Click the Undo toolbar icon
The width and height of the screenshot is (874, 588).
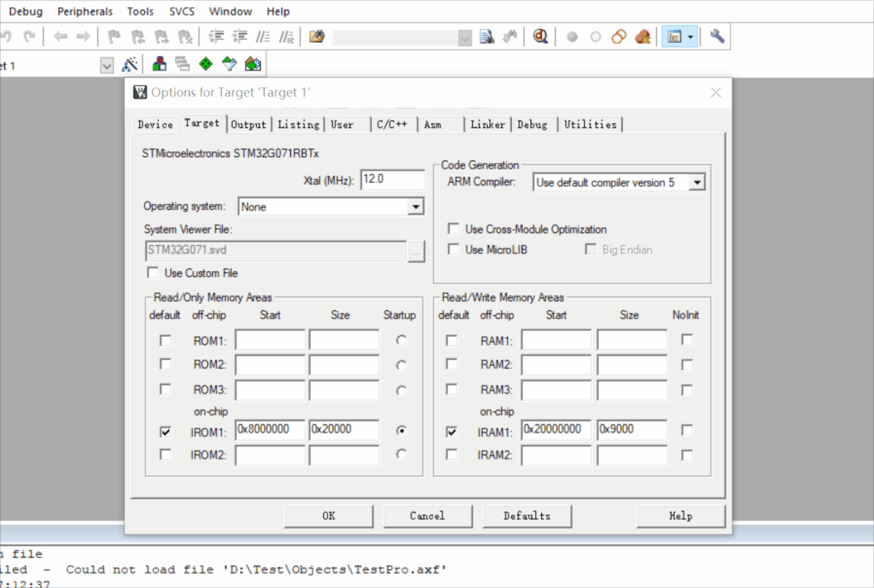(x=6, y=36)
